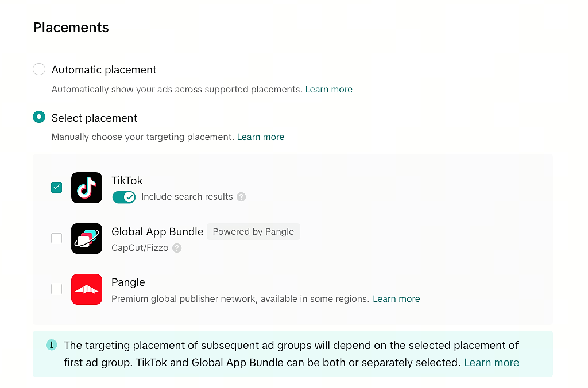Click the Pangle placement name text
Screen dimensions: 588x388
click(128, 282)
